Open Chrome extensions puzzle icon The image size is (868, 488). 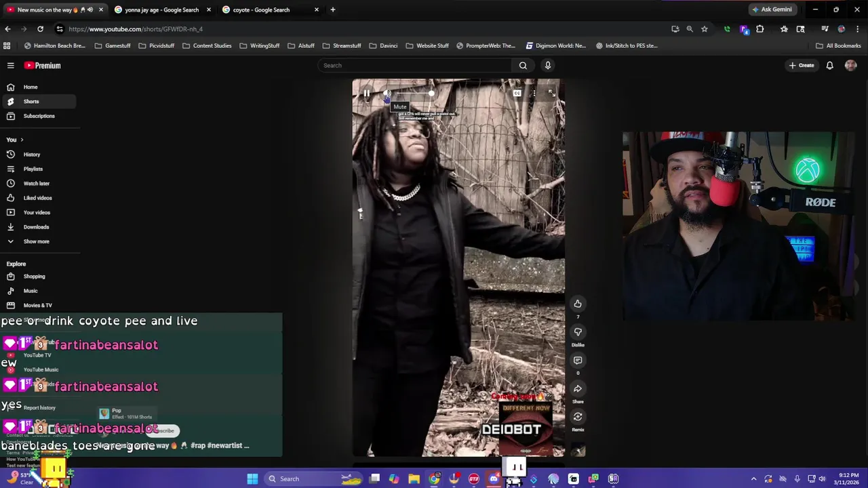(x=759, y=29)
